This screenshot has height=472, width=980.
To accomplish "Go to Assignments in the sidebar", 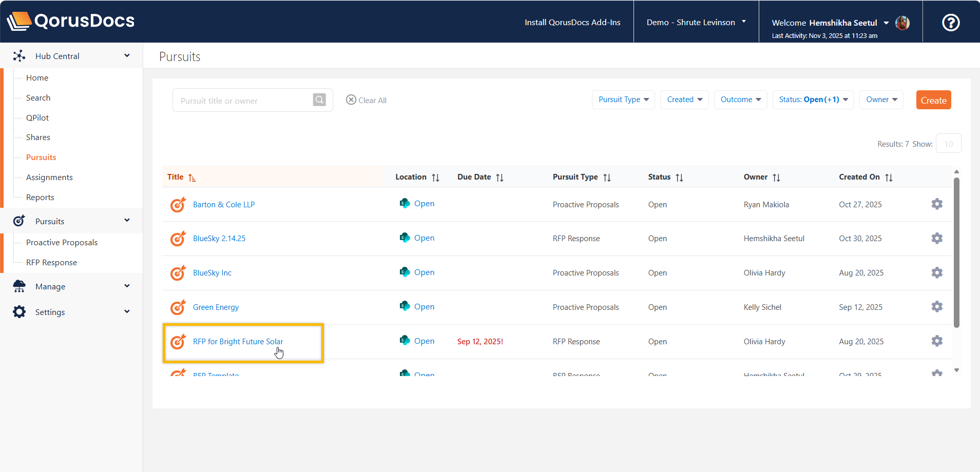I will [49, 178].
